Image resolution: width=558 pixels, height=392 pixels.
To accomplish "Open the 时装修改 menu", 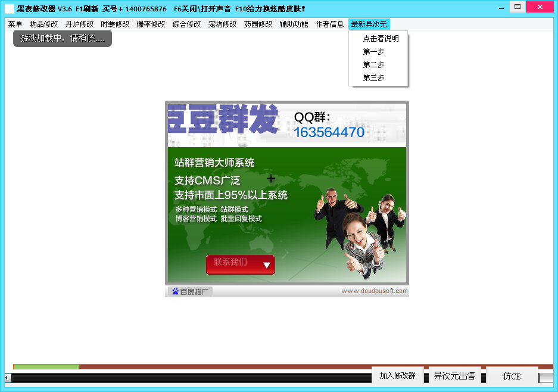I will point(116,24).
